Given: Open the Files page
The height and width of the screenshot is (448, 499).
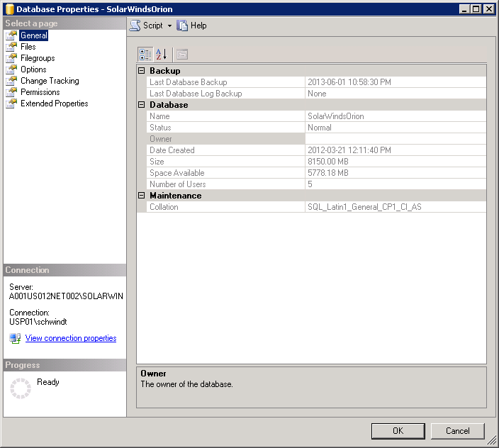Looking at the screenshot, I should pyautogui.click(x=28, y=47).
